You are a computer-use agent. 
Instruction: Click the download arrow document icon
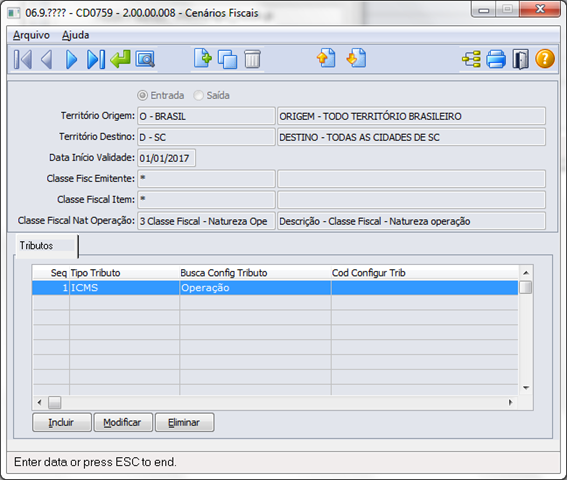[356, 58]
